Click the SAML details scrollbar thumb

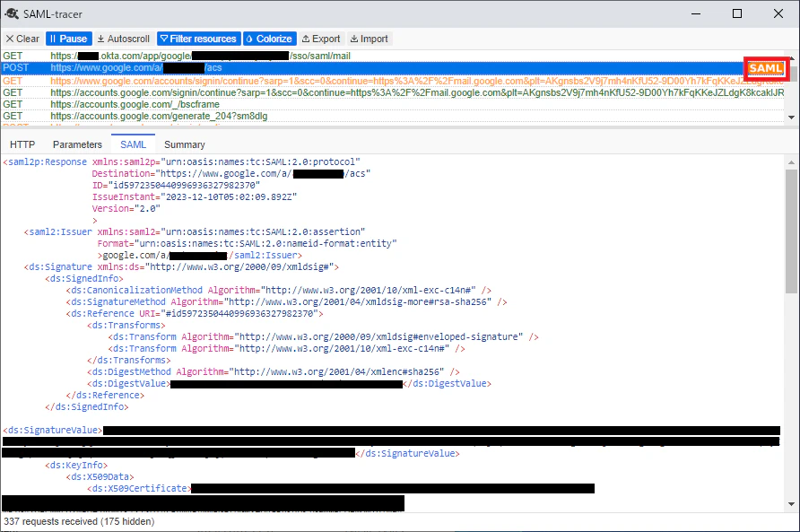tap(791, 231)
